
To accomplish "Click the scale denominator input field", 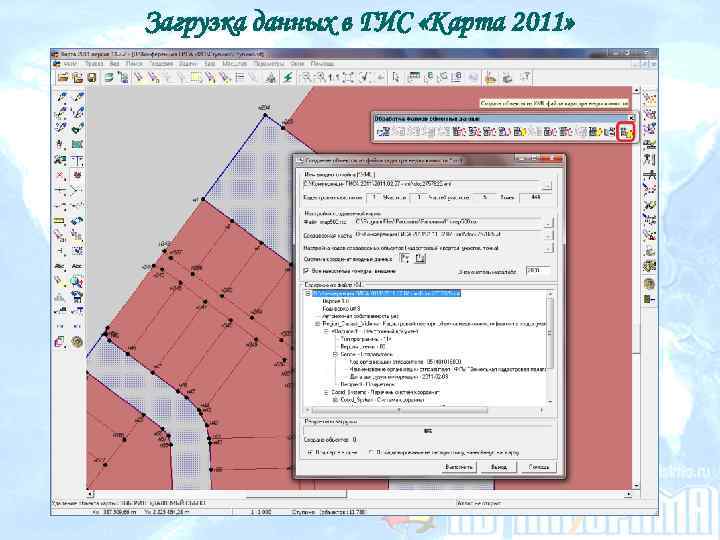I will pyautogui.click(x=538, y=271).
